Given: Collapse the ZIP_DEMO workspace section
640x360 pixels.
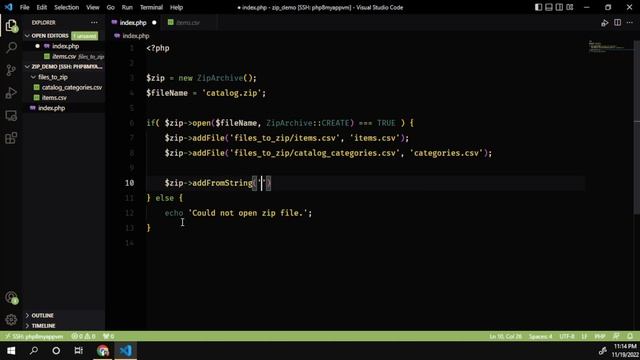Looking at the screenshot, I should [63, 67].
